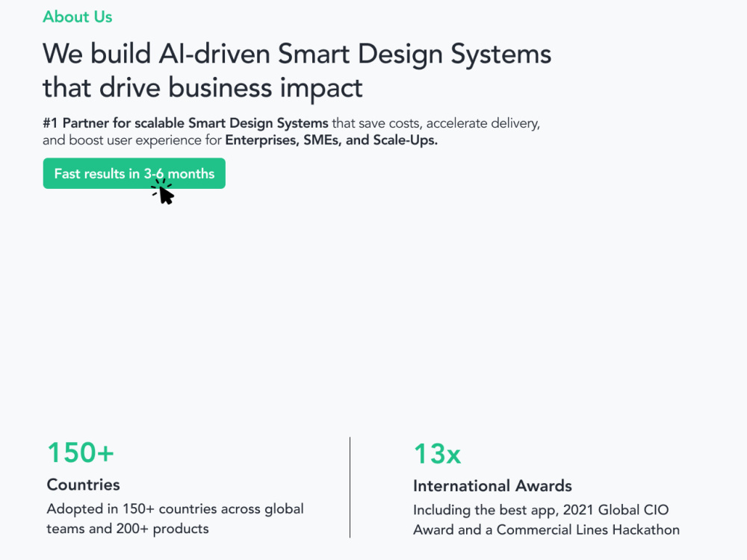This screenshot has height=560, width=747.
Task: Click the 'that drive business impact' heading line
Action: tap(202, 88)
